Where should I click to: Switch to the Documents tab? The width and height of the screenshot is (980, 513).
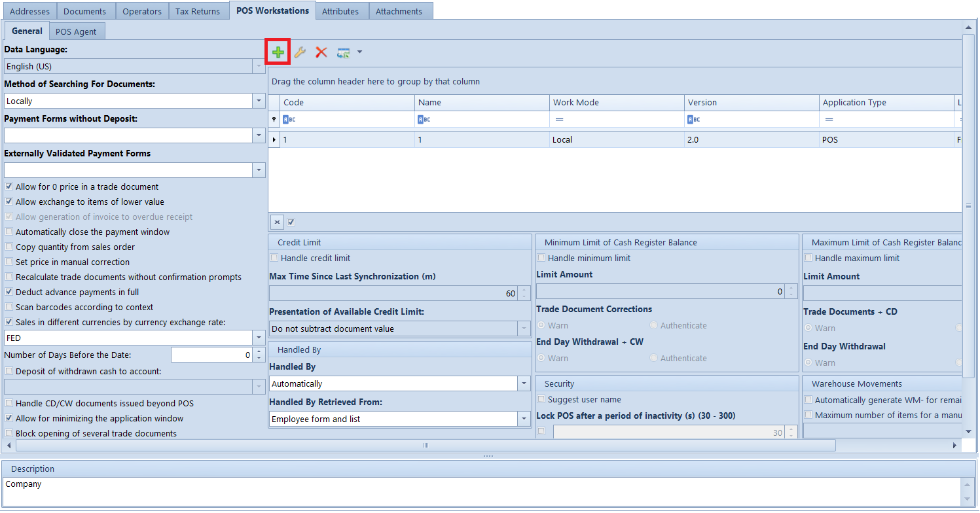(85, 11)
